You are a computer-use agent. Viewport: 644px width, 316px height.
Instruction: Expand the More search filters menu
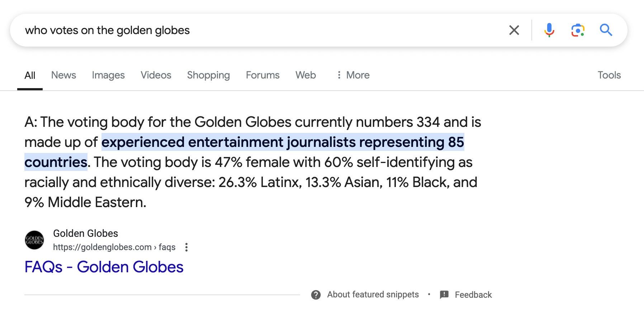point(353,75)
